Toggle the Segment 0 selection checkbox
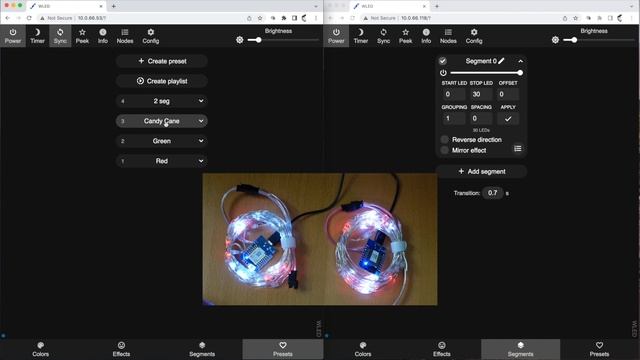 pos(442,61)
